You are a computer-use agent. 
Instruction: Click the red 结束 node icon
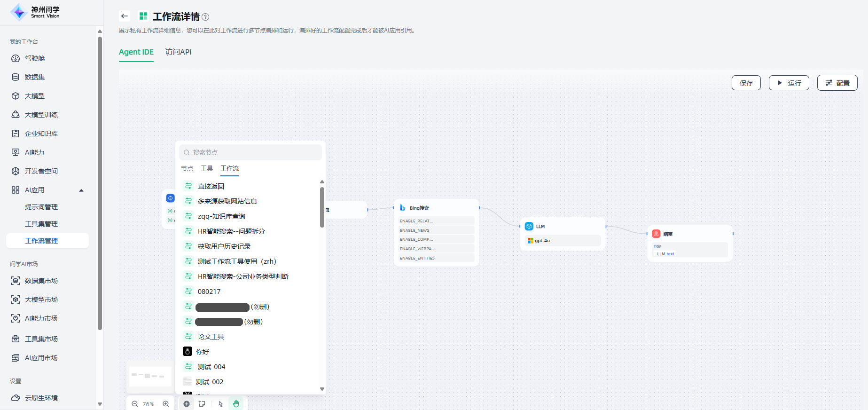(x=656, y=234)
